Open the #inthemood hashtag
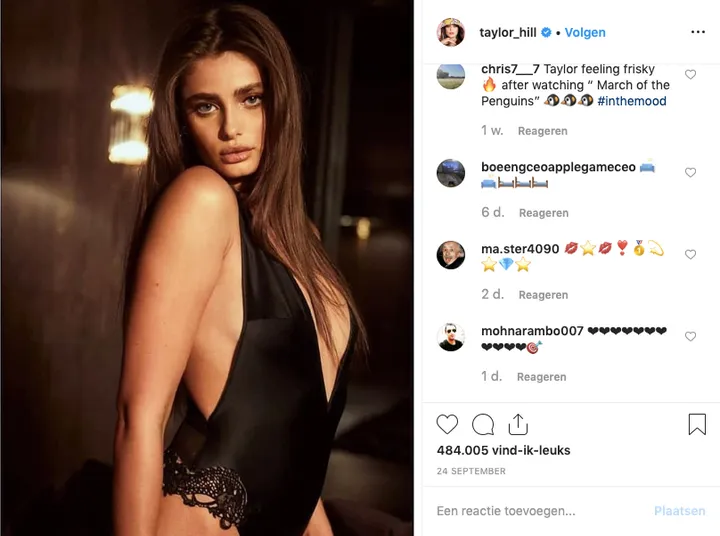 pos(632,101)
